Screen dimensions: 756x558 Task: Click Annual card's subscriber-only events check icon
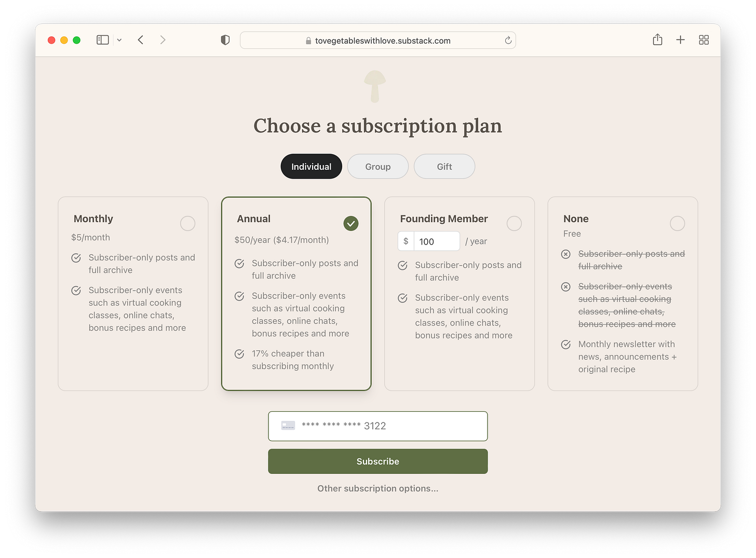[x=239, y=296]
